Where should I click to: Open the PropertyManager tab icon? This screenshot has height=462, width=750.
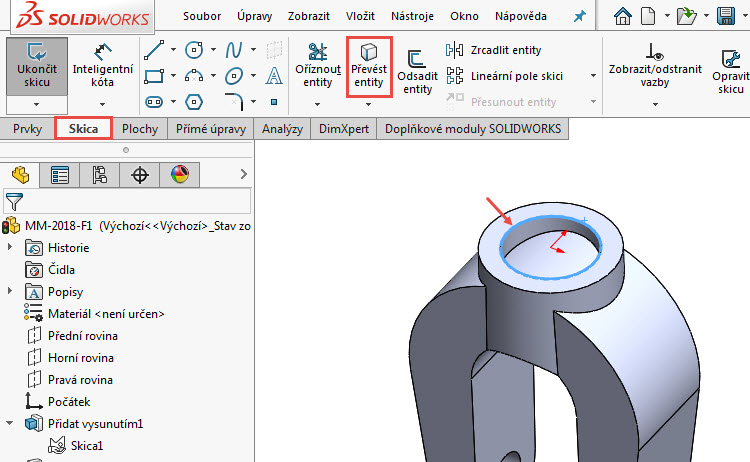tap(60, 175)
